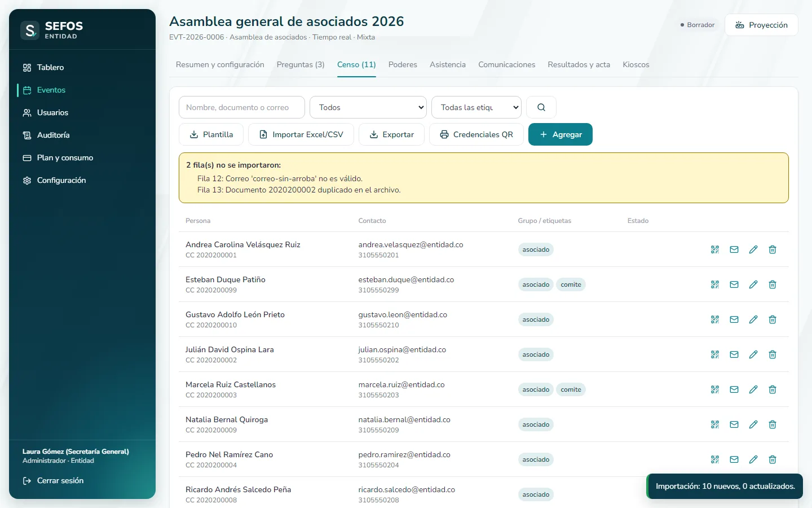Click email 'ricardo.salcedo@entidad.co'
Screen dimensions: 812x508
(407, 489)
